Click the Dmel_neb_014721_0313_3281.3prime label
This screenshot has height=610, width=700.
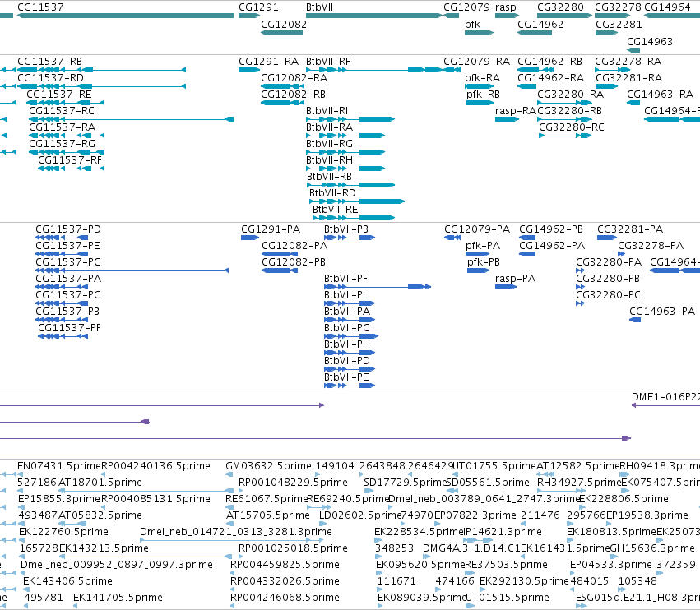pyautogui.click(x=236, y=532)
